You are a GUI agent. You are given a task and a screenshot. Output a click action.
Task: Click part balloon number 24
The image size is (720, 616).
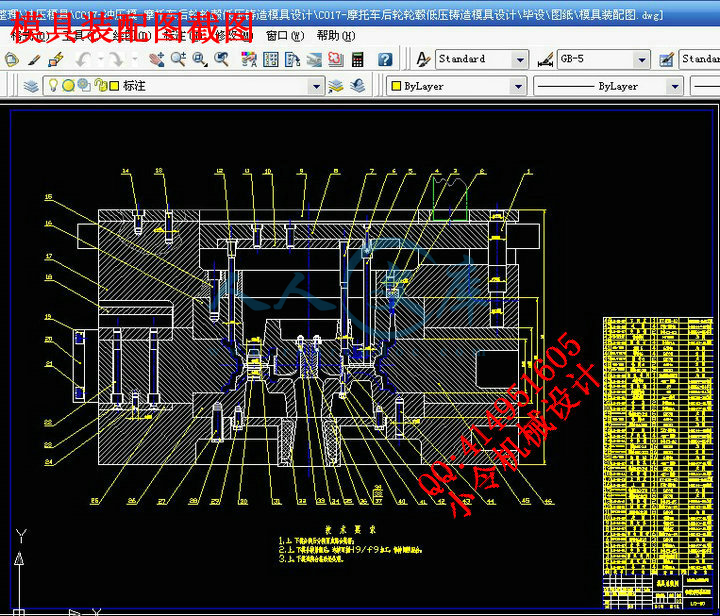click(48, 462)
